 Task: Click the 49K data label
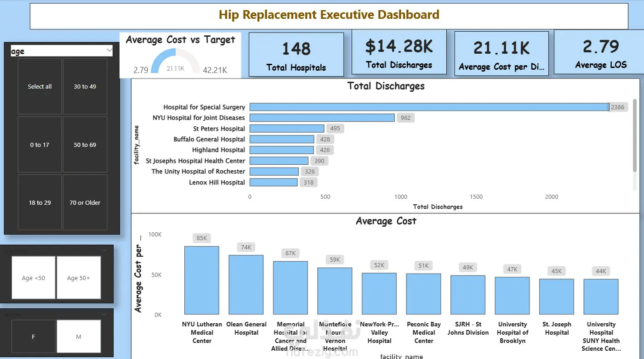click(468, 267)
